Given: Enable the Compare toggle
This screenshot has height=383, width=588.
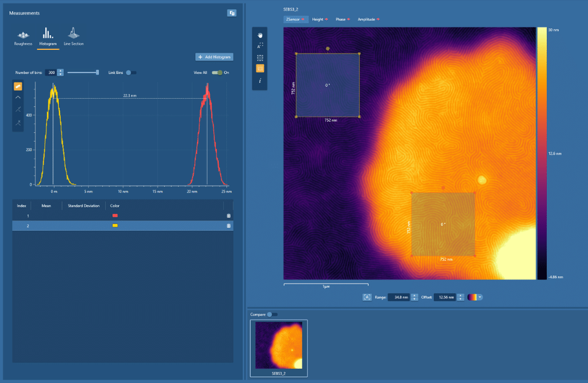Looking at the screenshot, I should coord(272,315).
